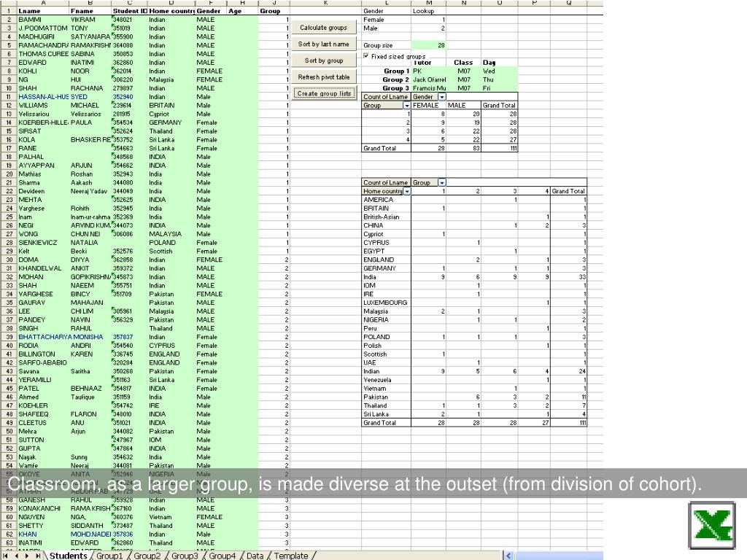Viewport: 747px width, 560px height.
Task: Open Group column dropdown in country pivot
Action: (441, 182)
